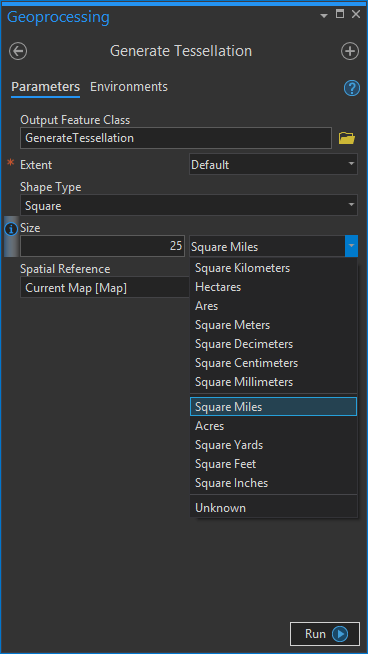Open the help question mark icon

(x=352, y=88)
